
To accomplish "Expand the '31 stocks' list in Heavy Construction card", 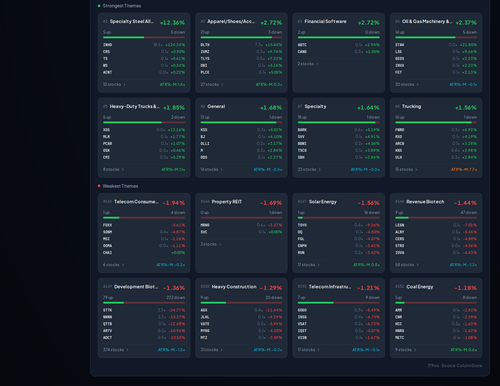I will 211,350.
